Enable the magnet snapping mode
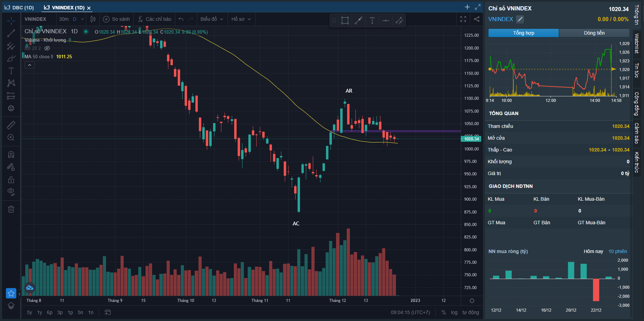 [x=11, y=155]
